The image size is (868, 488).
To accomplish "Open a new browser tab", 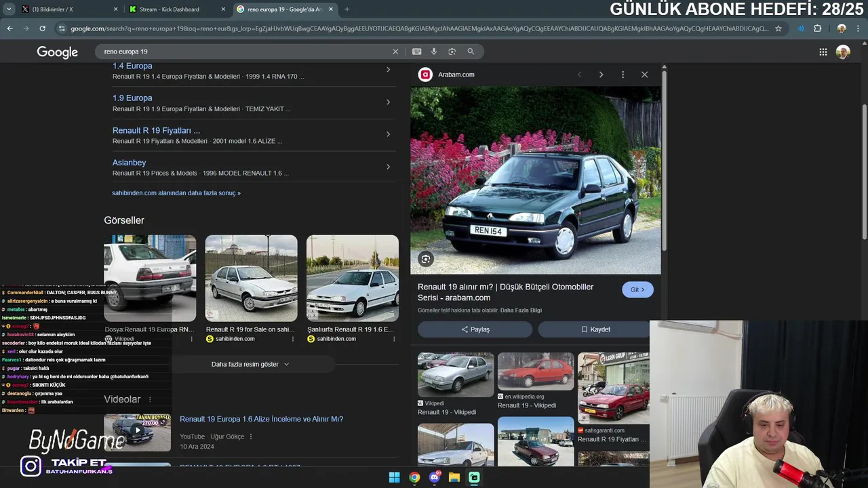I will coord(347,9).
